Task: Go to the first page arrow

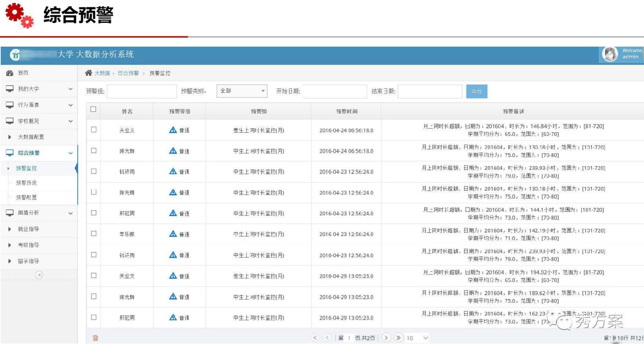Action: coord(315,338)
